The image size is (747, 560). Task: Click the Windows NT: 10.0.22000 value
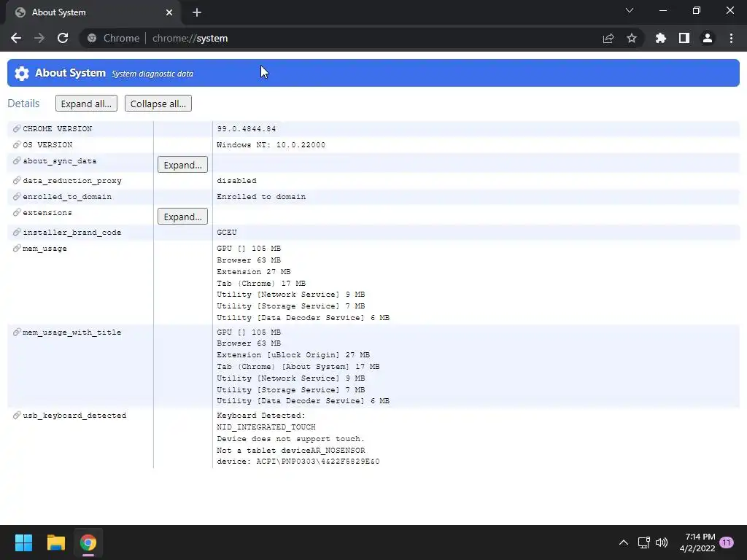[271, 145]
